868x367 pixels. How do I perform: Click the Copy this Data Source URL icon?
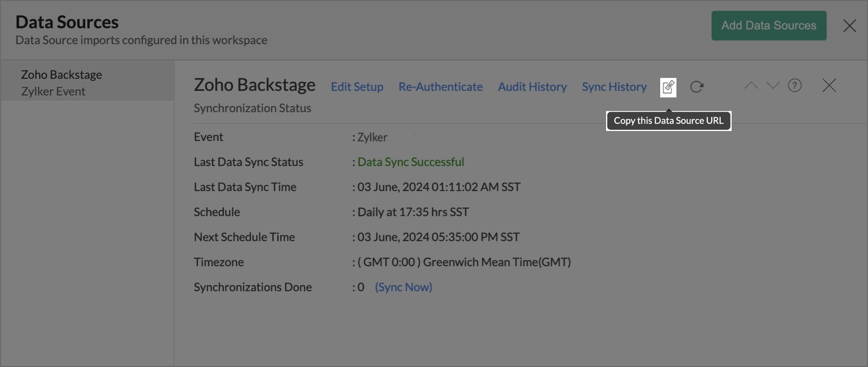668,87
